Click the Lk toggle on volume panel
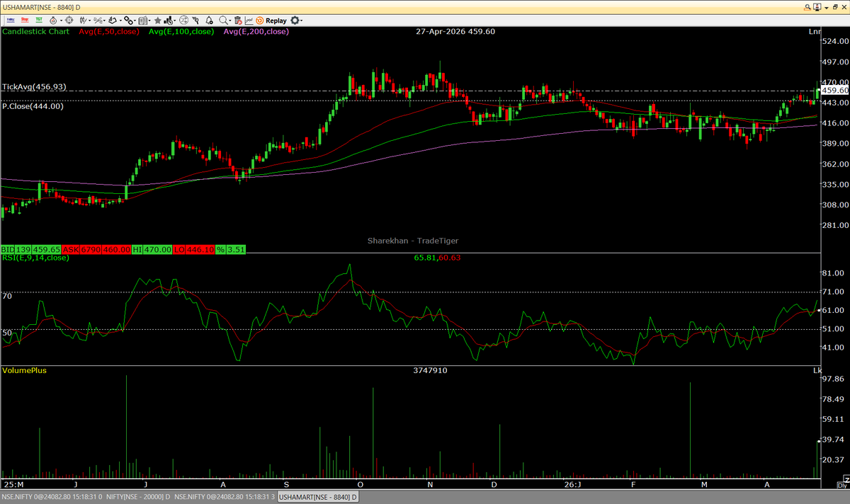The width and height of the screenshot is (850, 504). [x=816, y=370]
